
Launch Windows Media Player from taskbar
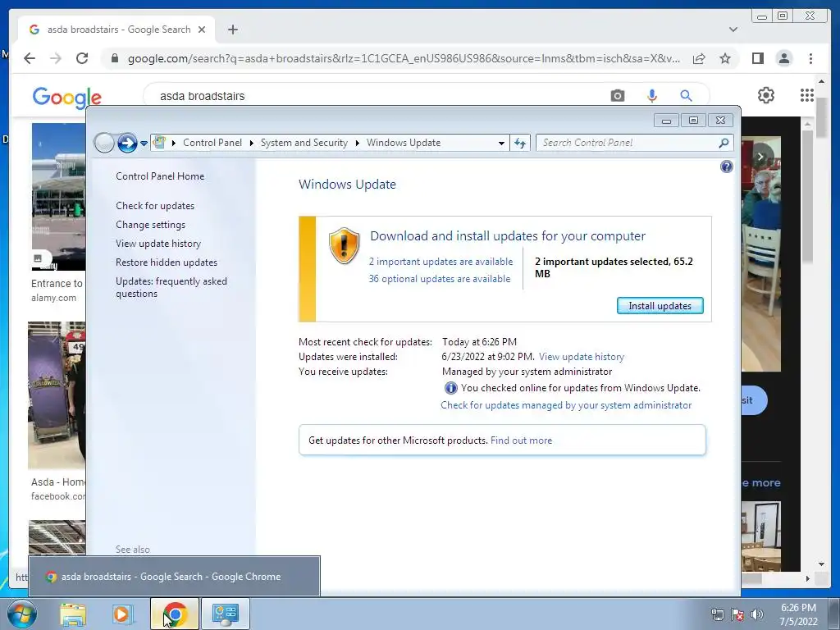click(x=123, y=614)
